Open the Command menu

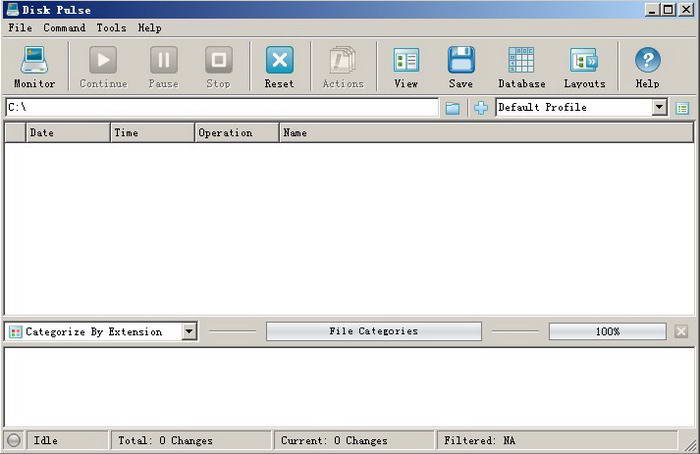(64, 28)
